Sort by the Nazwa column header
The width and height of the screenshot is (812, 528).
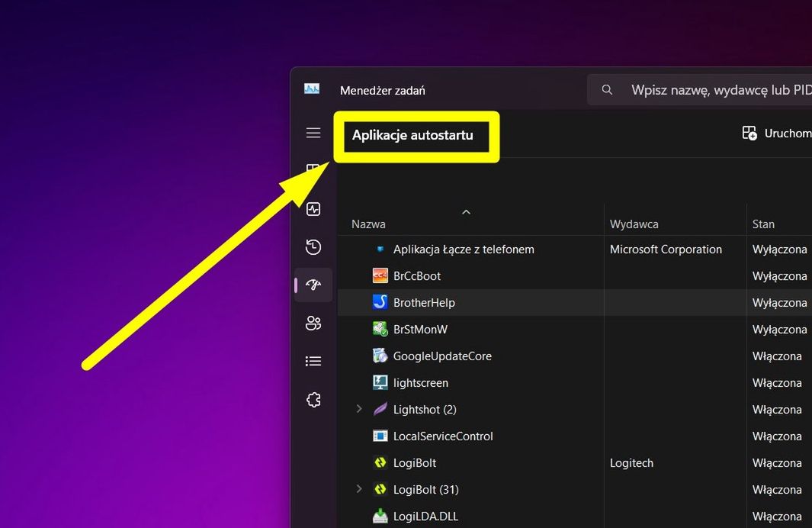tap(368, 224)
